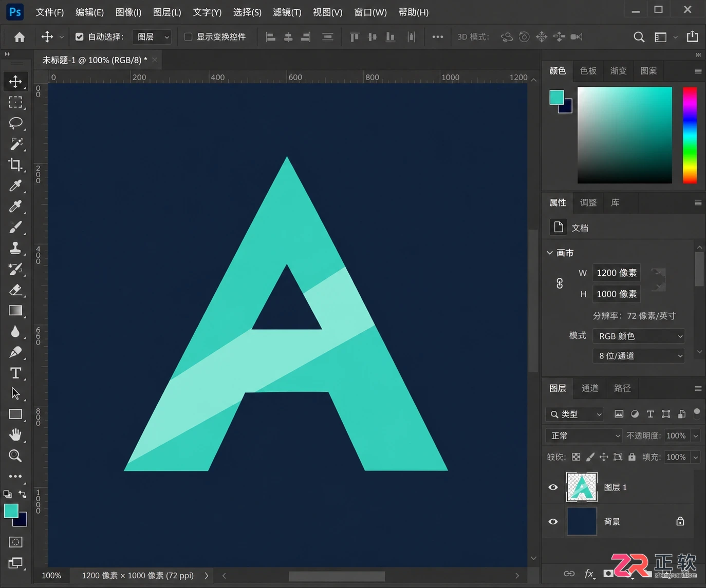Click the foreground color swatch in toolbar
This screenshot has width=706, height=588.
(x=11, y=511)
